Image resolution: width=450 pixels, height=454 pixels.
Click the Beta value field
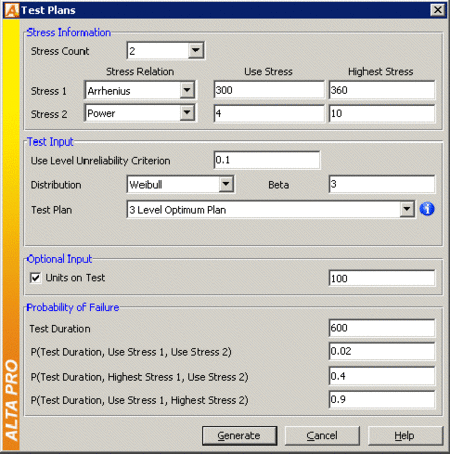pyautogui.click(x=382, y=184)
